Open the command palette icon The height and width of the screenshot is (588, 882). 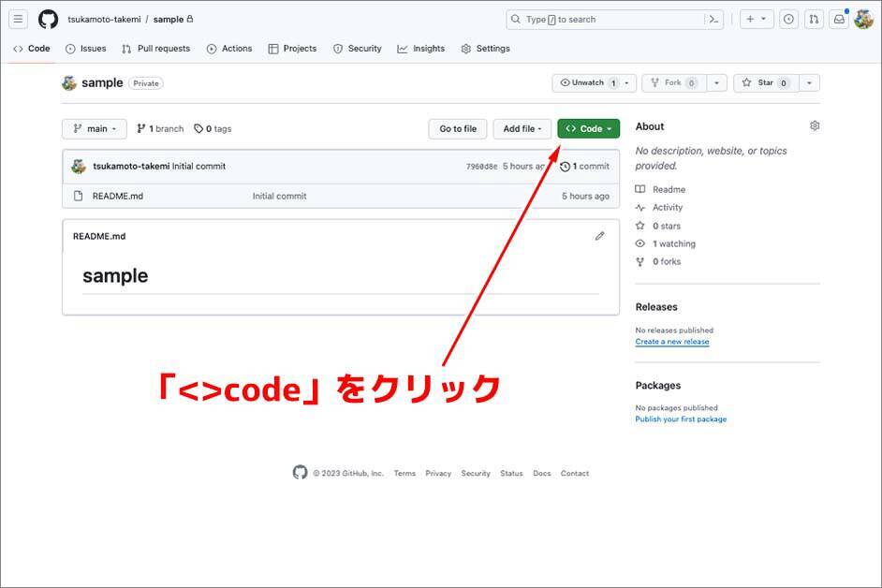tap(713, 19)
